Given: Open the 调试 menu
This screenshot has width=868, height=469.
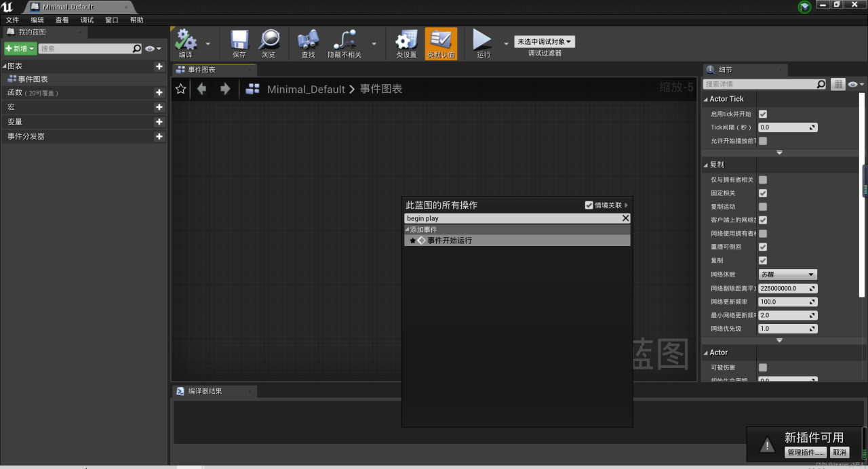Looking at the screenshot, I should 87,20.
